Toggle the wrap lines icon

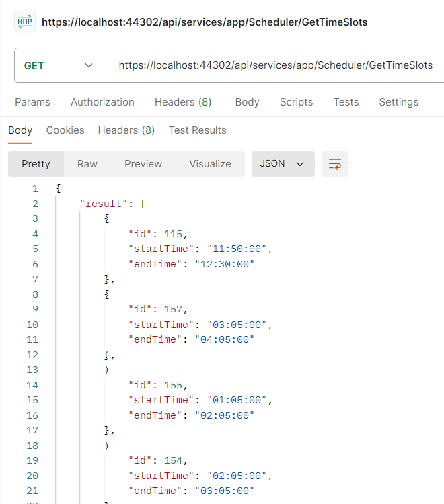(335, 164)
